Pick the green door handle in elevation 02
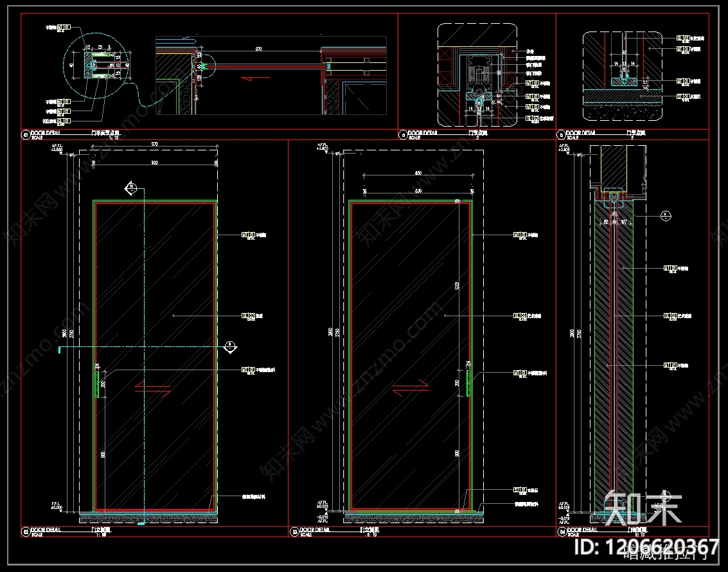Image resolution: width=728 pixels, height=572 pixels. pos(98,384)
